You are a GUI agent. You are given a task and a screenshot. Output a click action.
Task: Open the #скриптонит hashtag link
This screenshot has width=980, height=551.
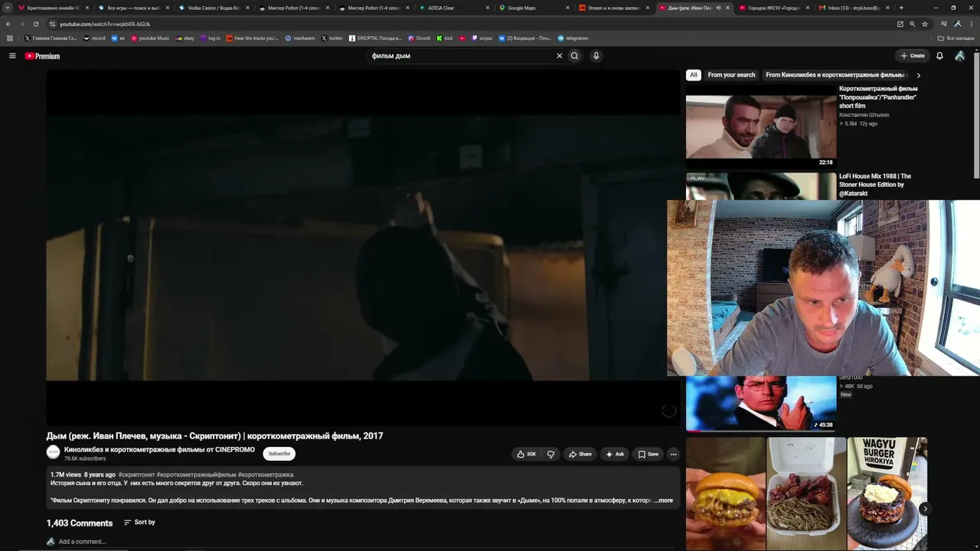click(x=136, y=474)
